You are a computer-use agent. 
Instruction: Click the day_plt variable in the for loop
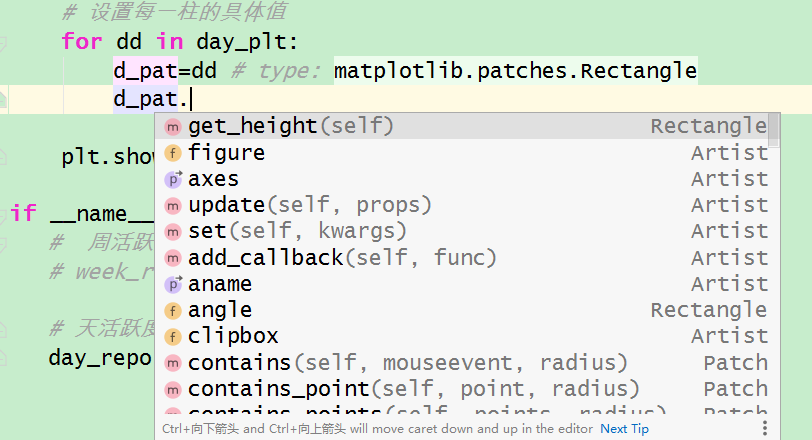241,42
